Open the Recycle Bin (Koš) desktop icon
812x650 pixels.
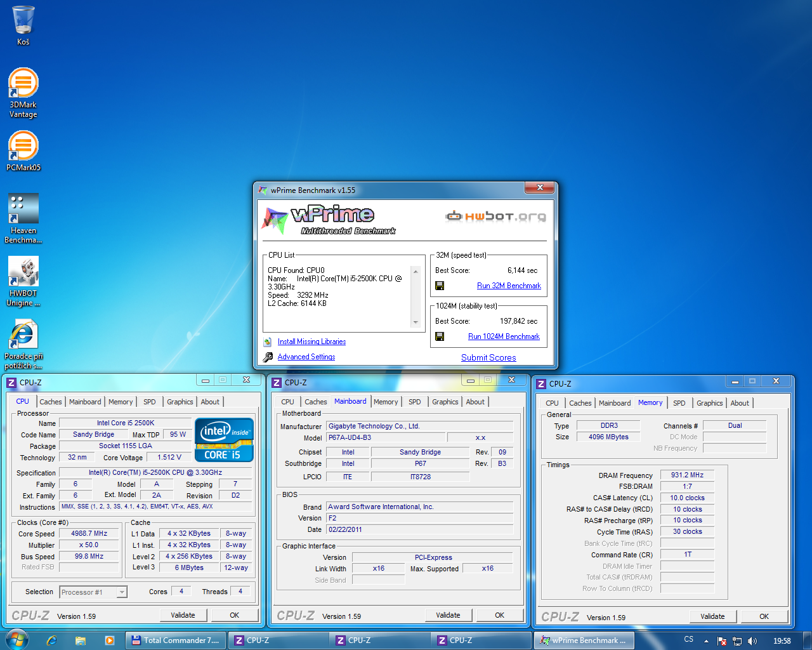[x=23, y=25]
